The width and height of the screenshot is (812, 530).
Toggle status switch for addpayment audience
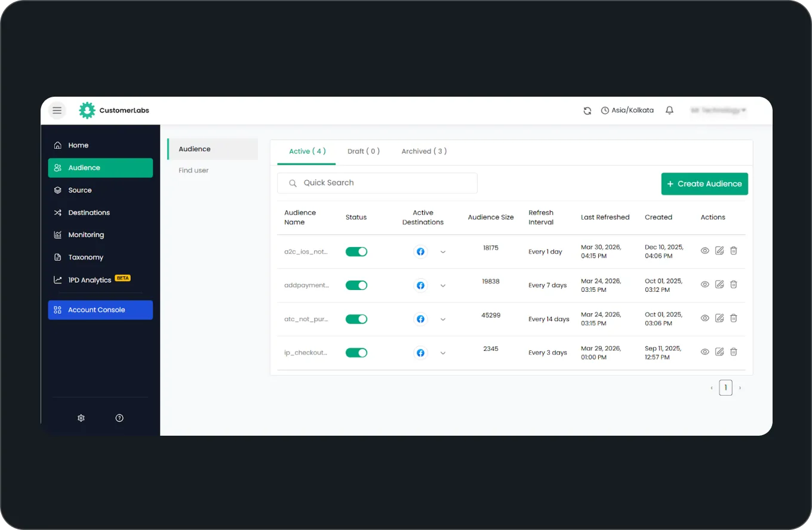point(356,285)
